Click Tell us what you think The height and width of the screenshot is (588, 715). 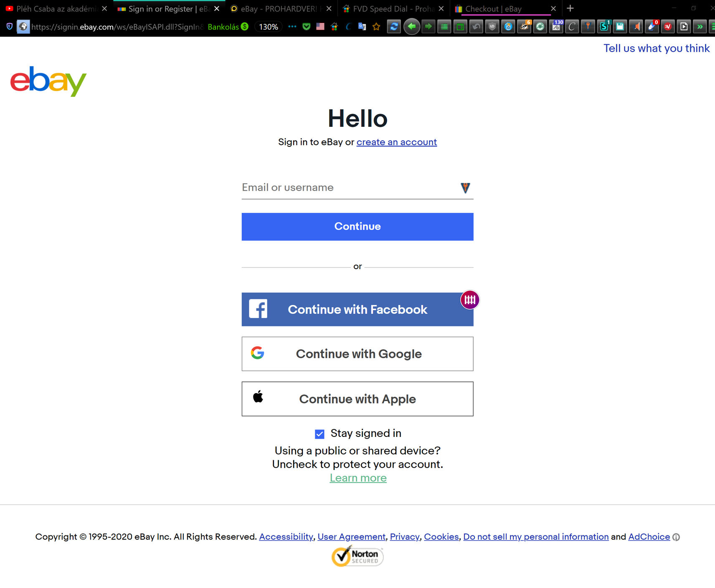[657, 48]
